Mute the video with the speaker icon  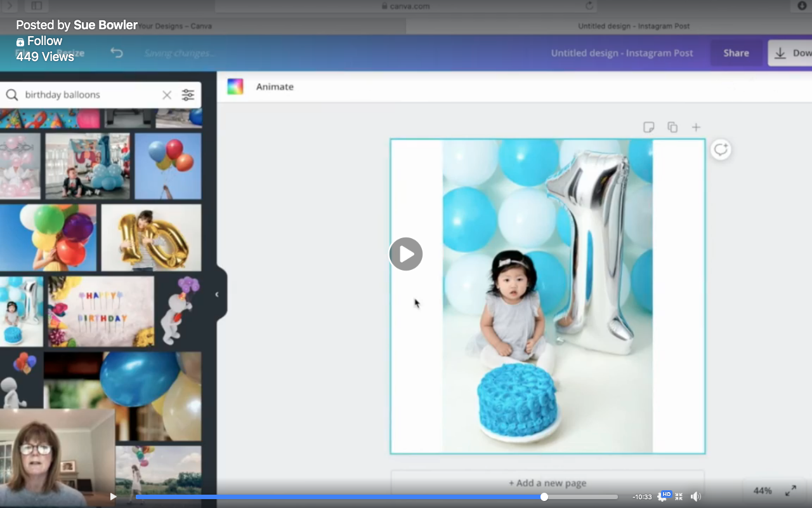coord(695,497)
